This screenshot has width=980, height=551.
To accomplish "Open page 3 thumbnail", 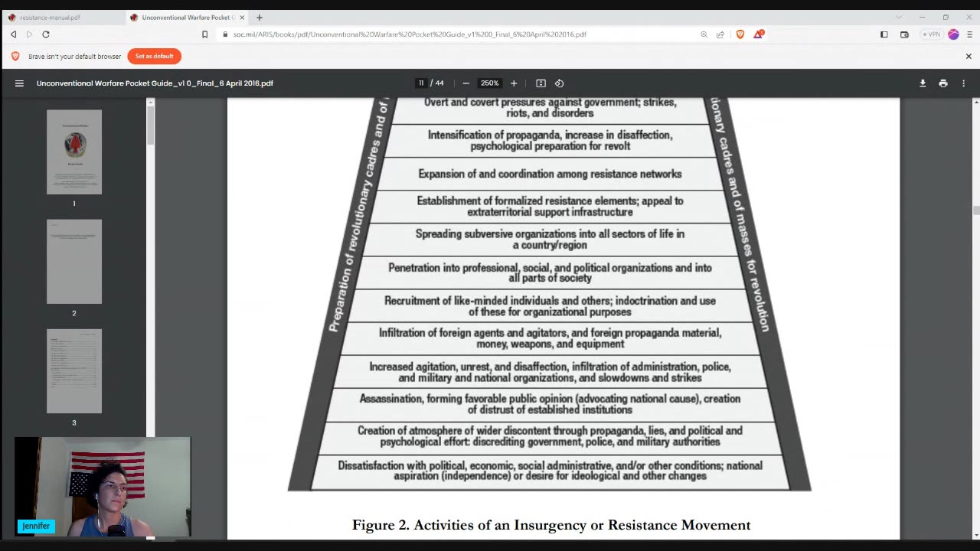I will click(74, 371).
